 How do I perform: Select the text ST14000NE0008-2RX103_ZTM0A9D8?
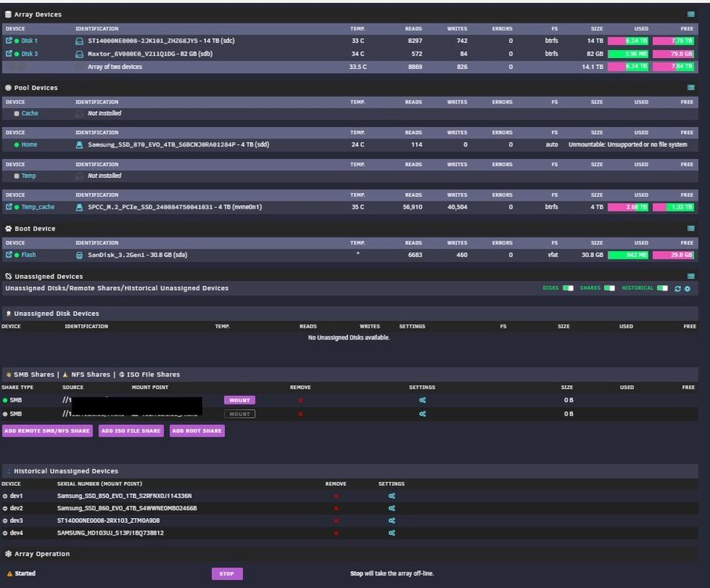pos(108,521)
